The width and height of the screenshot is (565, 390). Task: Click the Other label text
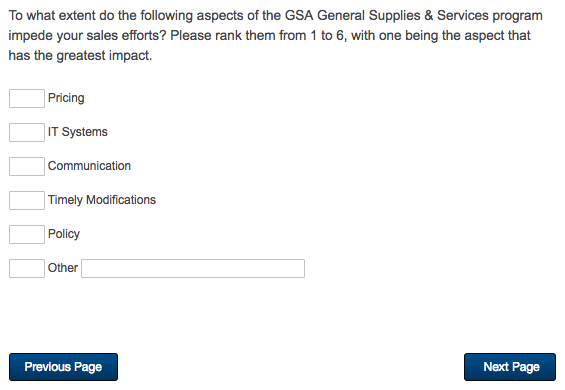[63, 268]
